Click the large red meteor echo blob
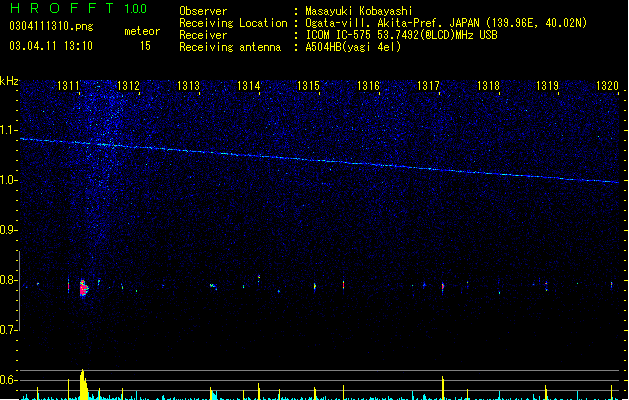The image size is (629, 400). coord(83,288)
